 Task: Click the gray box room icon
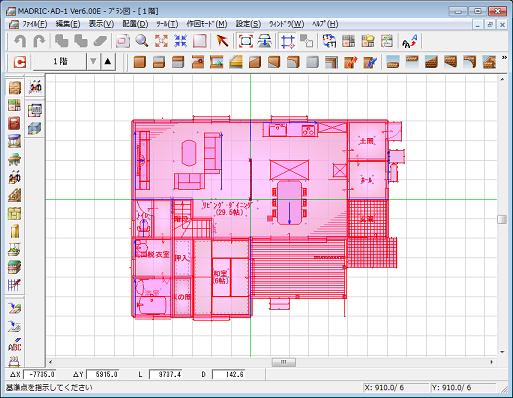point(312,62)
